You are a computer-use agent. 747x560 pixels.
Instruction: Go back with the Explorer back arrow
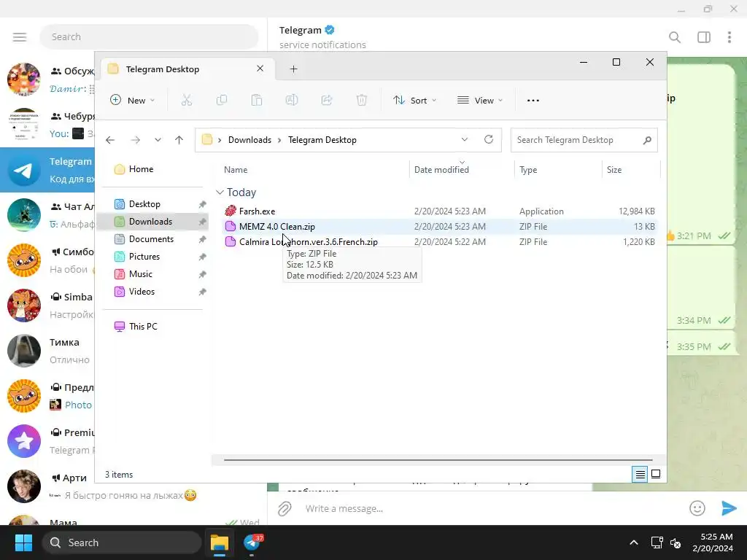(110, 140)
